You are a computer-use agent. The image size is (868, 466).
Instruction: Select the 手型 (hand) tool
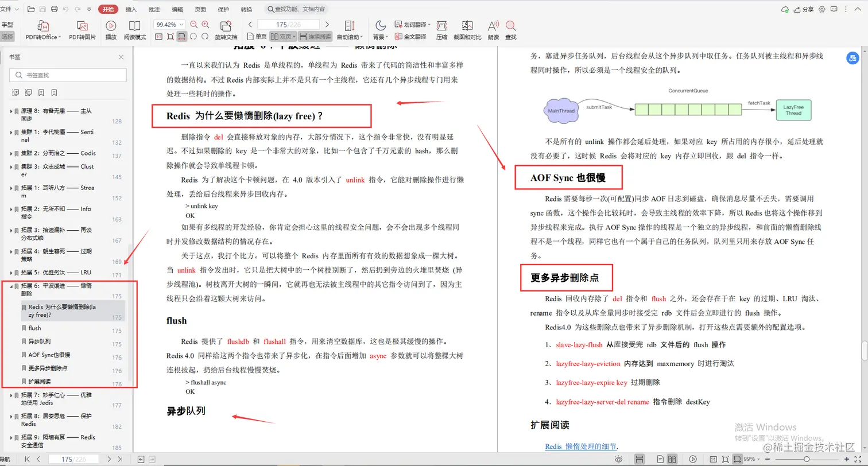click(x=7, y=25)
